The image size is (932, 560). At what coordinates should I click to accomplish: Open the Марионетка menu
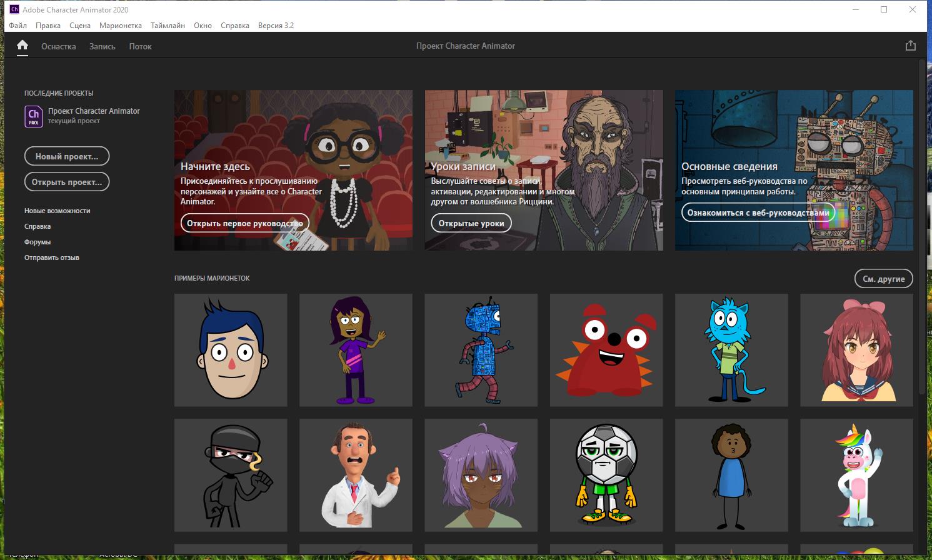[121, 26]
